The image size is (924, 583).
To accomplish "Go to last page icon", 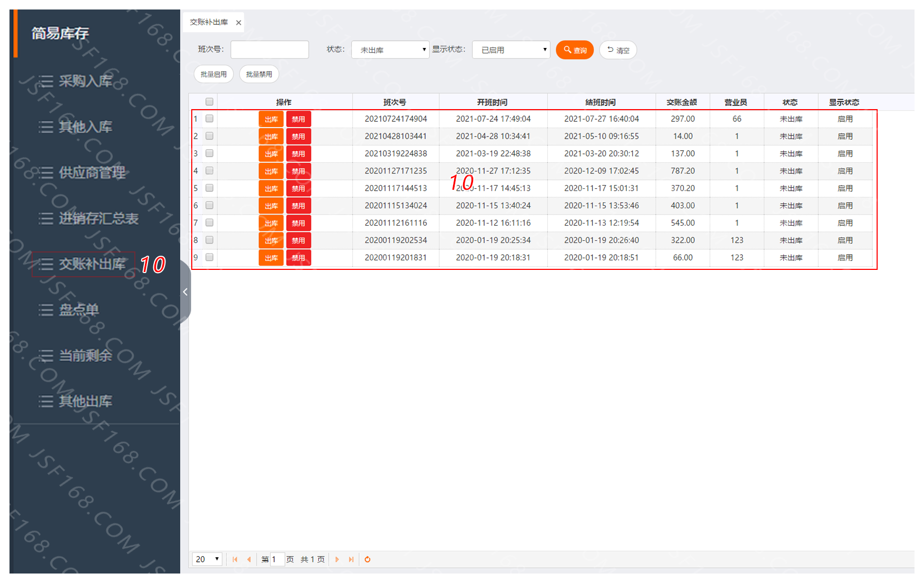I will pyautogui.click(x=351, y=559).
